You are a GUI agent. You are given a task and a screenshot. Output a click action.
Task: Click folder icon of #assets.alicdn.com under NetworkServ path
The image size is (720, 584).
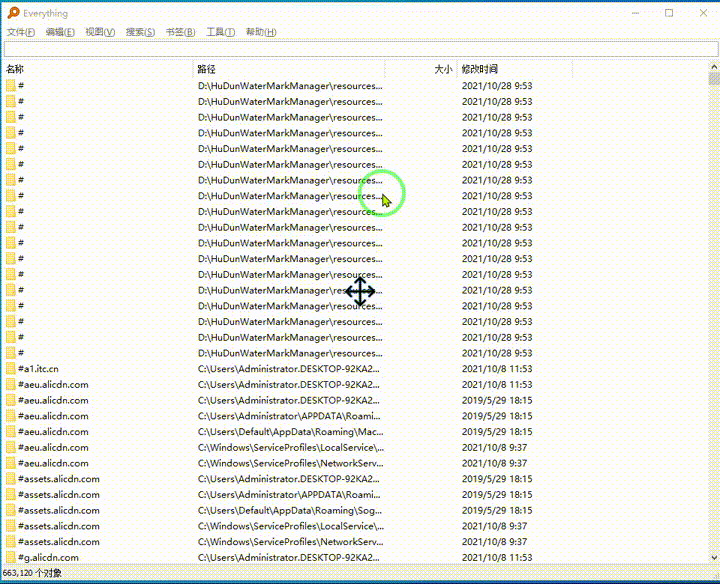[x=11, y=542]
